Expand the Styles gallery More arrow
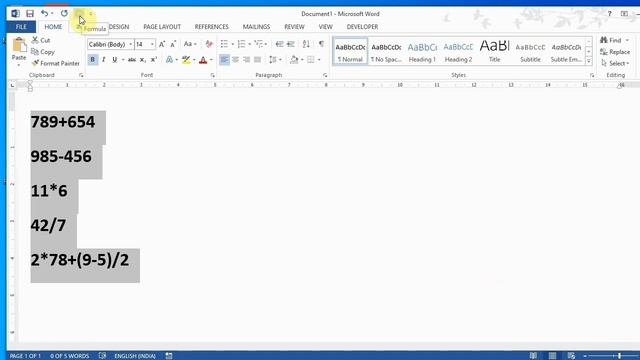Image resolution: width=640 pixels, height=360 pixels. [x=589, y=61]
